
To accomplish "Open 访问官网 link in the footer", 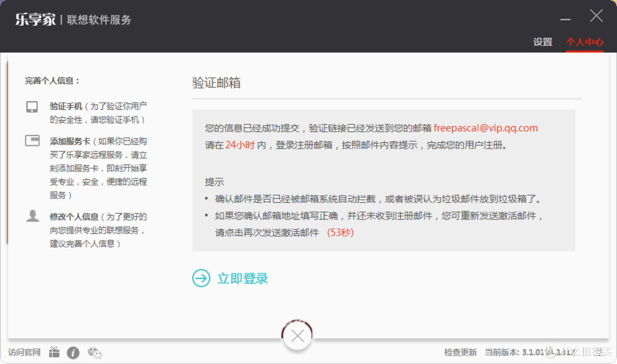I will pyautogui.click(x=24, y=352).
